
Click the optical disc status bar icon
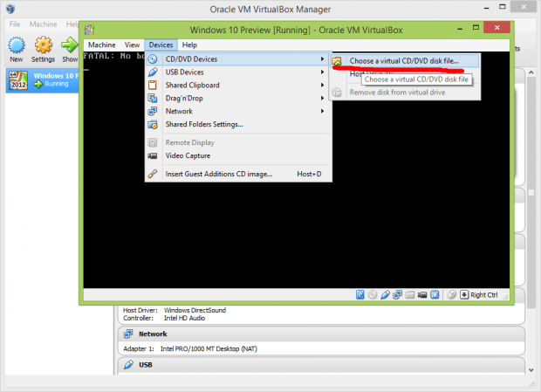[x=373, y=295]
